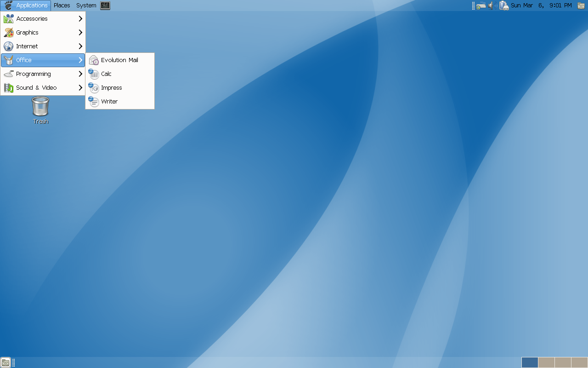Click the network connection tray icon
588x368 pixels.
coord(481,6)
